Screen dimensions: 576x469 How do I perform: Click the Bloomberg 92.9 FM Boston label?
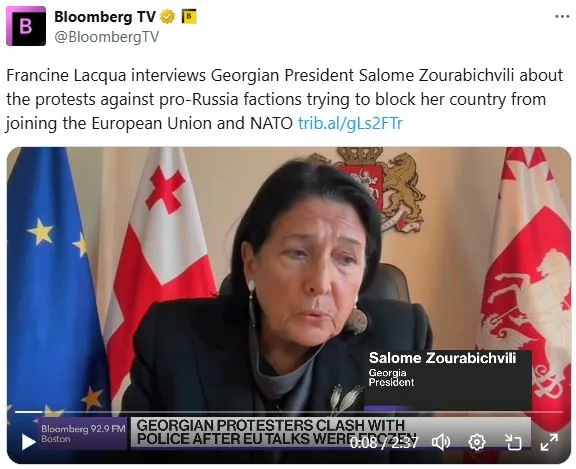pos(83,434)
